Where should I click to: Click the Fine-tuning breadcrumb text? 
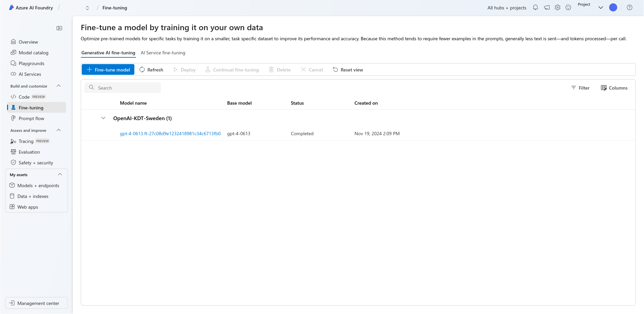click(115, 8)
